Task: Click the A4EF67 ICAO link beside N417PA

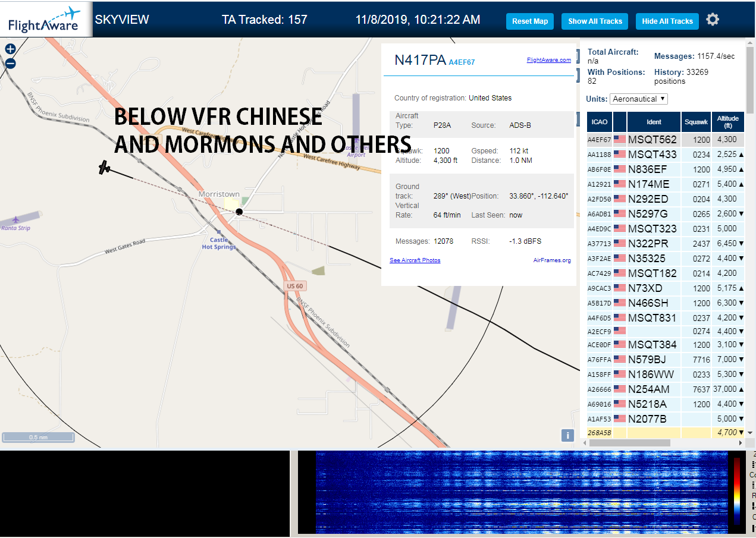Action: [462, 62]
